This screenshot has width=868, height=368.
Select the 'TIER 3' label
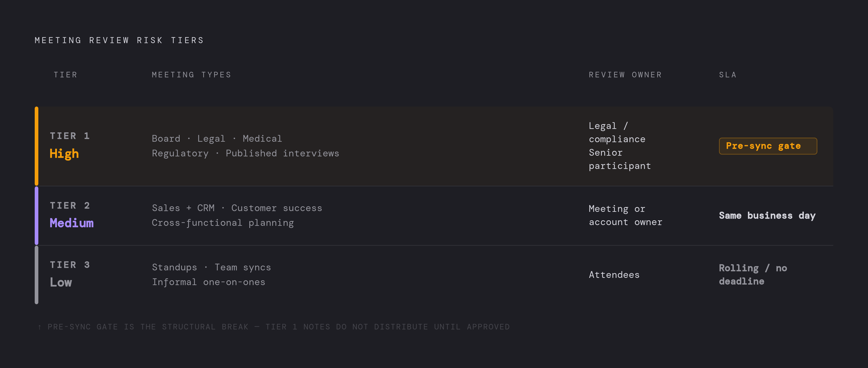click(70, 265)
